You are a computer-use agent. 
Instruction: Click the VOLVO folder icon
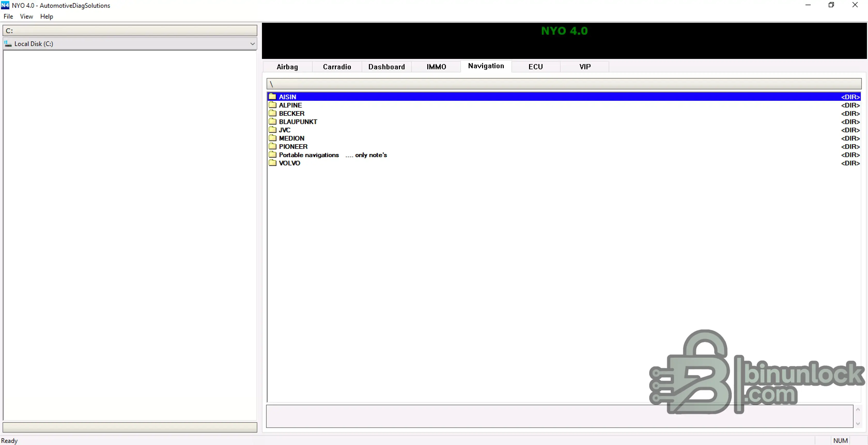coord(272,163)
